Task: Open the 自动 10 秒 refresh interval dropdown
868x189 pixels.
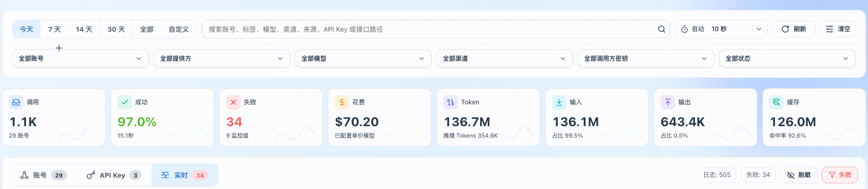Action: pos(721,29)
